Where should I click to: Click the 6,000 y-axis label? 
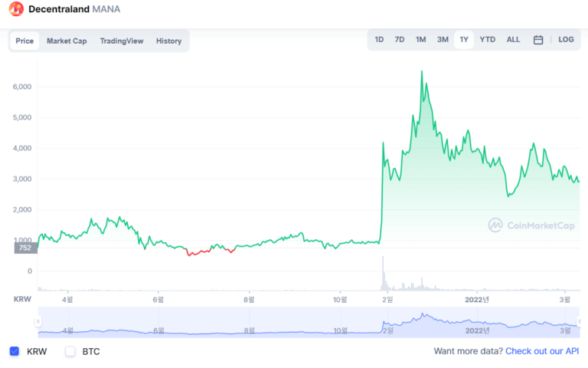coord(22,87)
